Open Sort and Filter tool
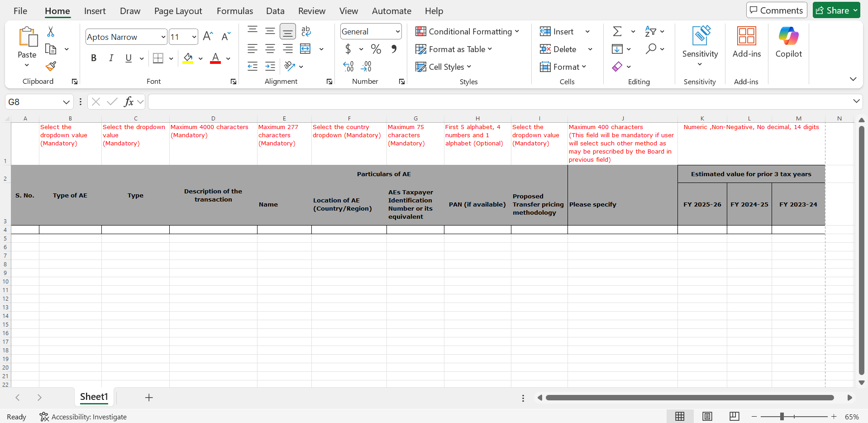 (650, 31)
